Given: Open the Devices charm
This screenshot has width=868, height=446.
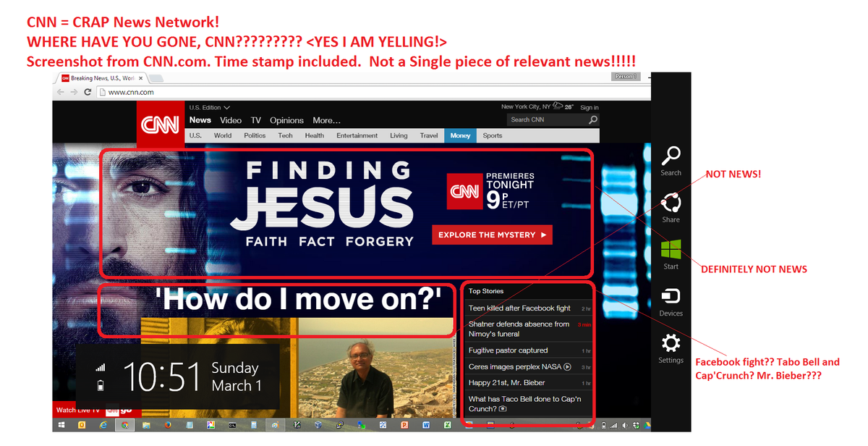Looking at the screenshot, I should pos(671,303).
